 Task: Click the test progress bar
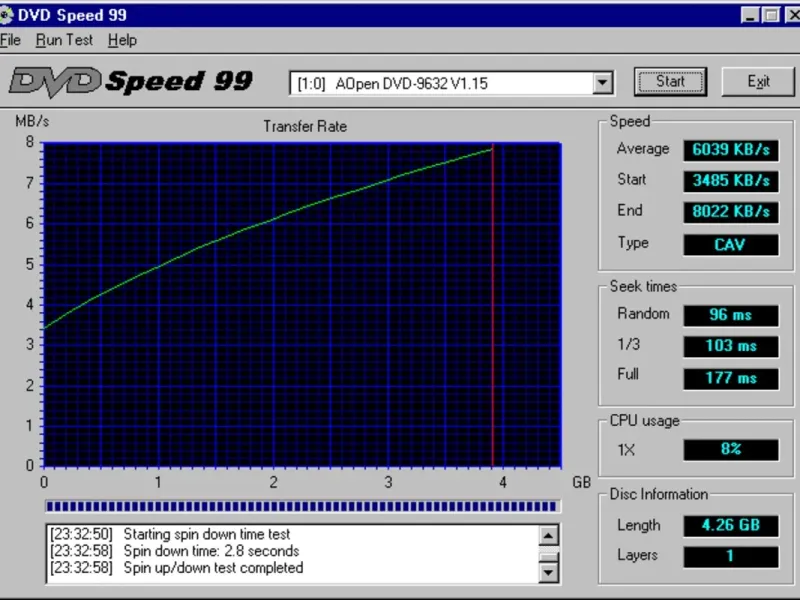pyautogui.click(x=302, y=506)
